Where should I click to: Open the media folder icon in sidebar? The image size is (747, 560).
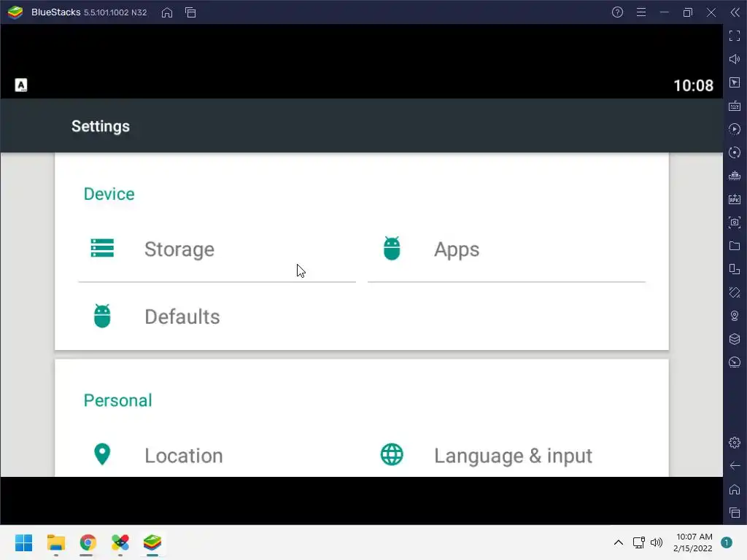[735, 246]
